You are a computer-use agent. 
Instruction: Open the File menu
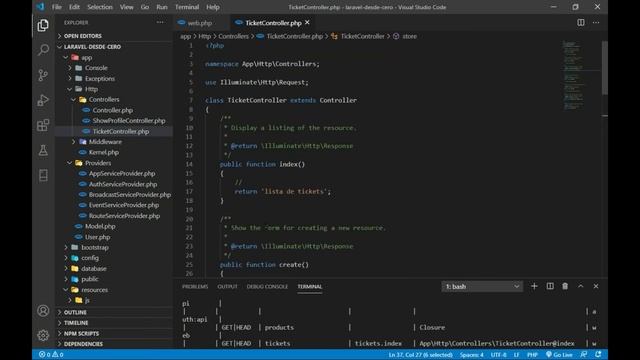tap(57, 7)
